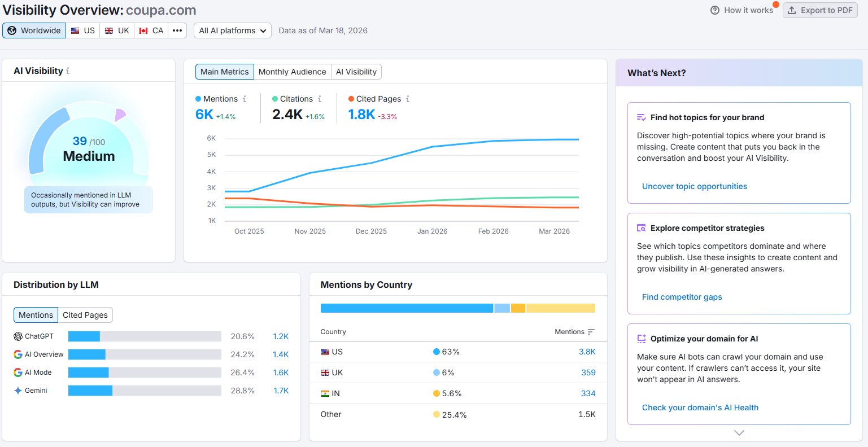Switch to the AI Visibility chart tab
The image size is (868, 447).
[356, 72]
